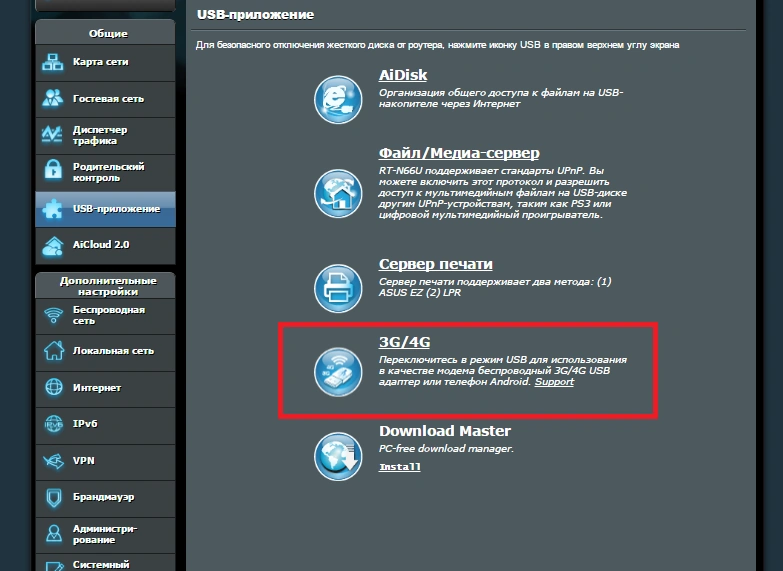Image resolution: width=783 pixels, height=571 pixels.
Task: Open the Гостевая сеть menu item
Action: point(105,99)
